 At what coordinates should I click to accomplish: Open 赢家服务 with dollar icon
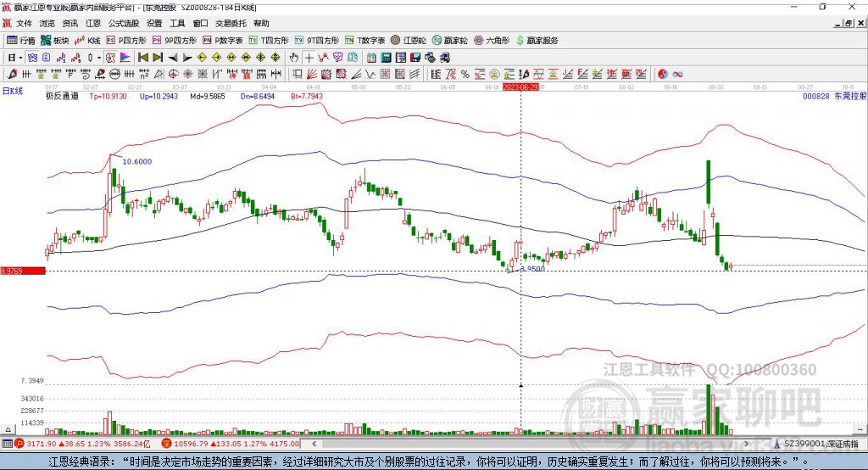(537, 41)
